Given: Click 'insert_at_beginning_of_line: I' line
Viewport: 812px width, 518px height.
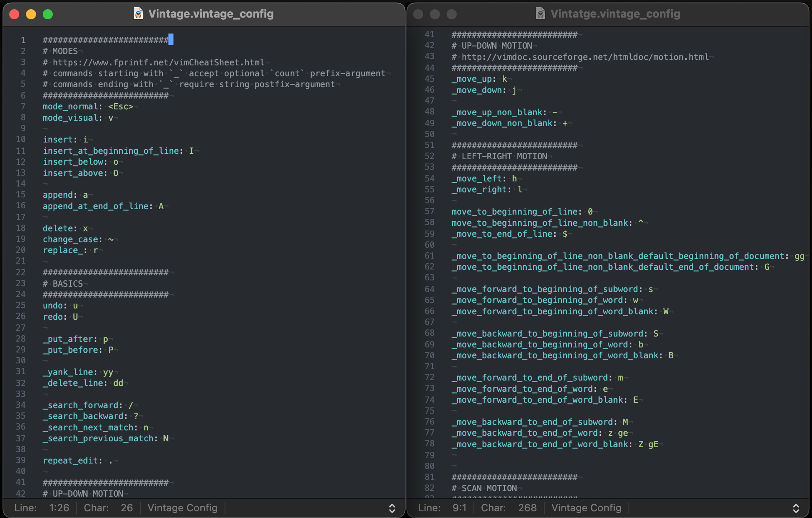Looking at the screenshot, I should coord(118,151).
